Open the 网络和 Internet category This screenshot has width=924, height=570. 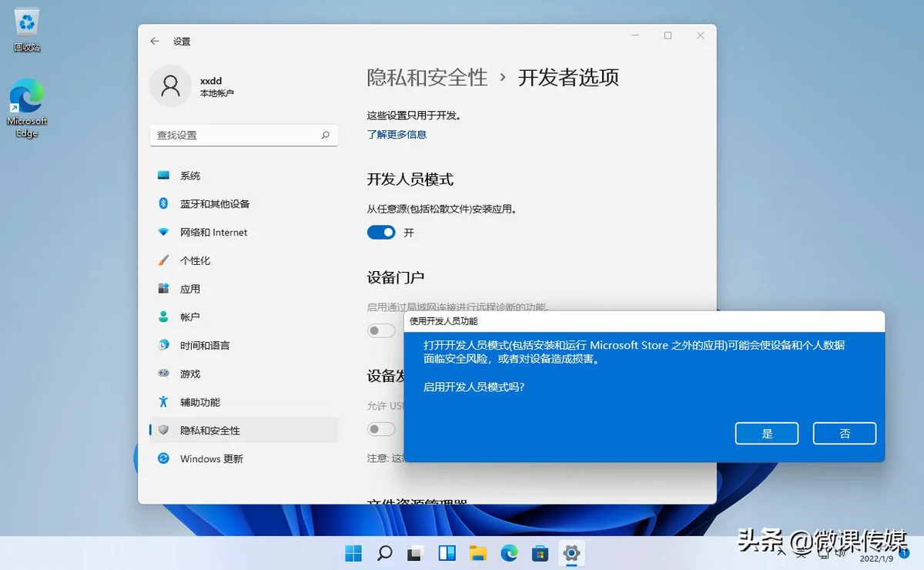[x=244, y=232]
